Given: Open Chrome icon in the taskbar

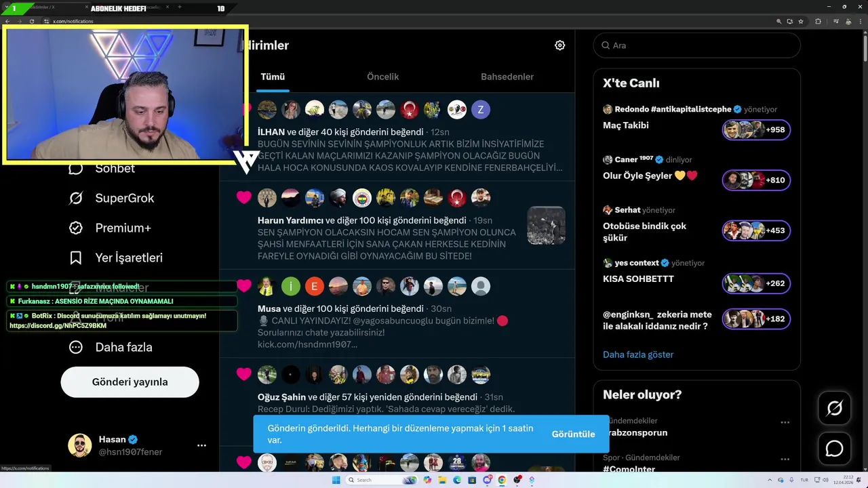Looking at the screenshot, I should (502, 480).
